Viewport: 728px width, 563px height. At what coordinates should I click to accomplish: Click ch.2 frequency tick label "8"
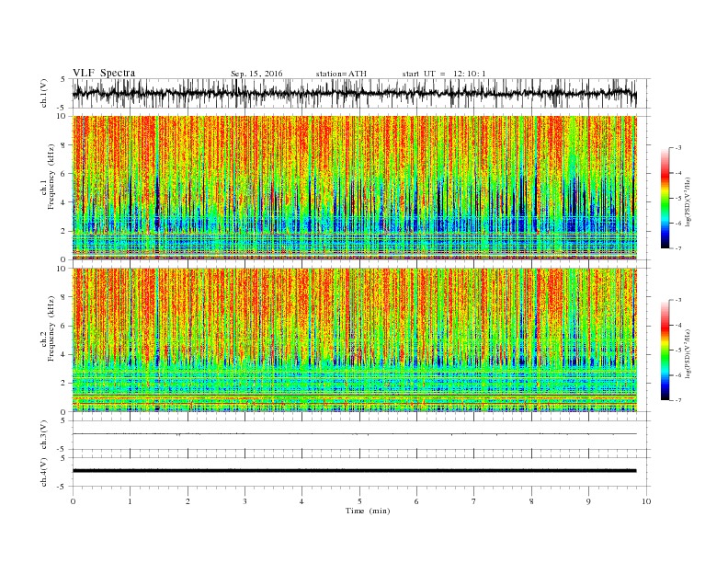tap(64, 297)
